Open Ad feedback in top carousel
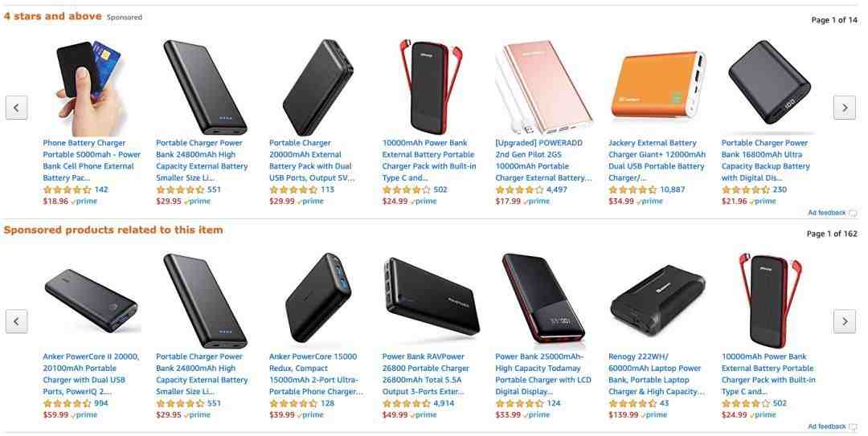The width and height of the screenshot is (868, 436). click(832, 213)
